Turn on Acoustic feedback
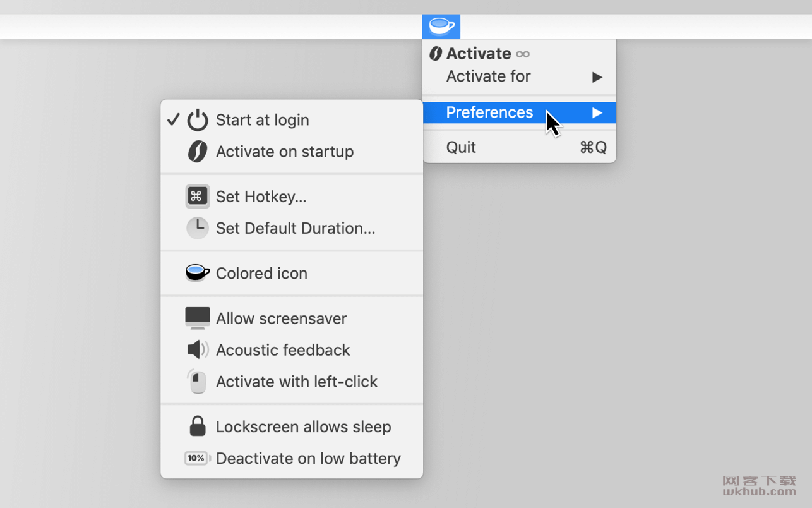812x508 pixels. [292, 350]
